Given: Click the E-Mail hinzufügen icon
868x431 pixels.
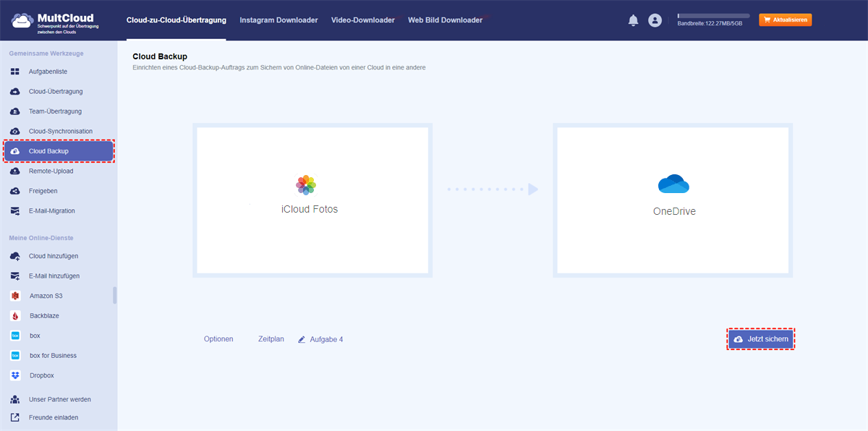Looking at the screenshot, I should coord(15,276).
